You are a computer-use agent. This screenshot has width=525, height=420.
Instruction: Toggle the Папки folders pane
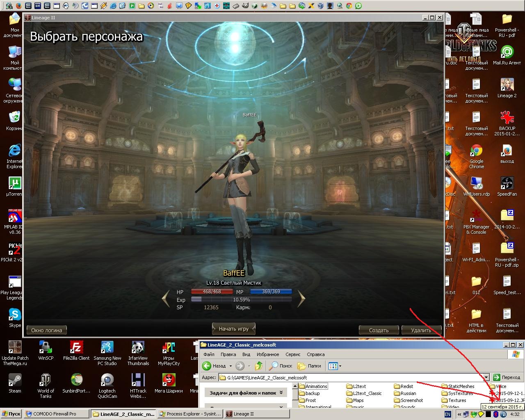coord(309,366)
